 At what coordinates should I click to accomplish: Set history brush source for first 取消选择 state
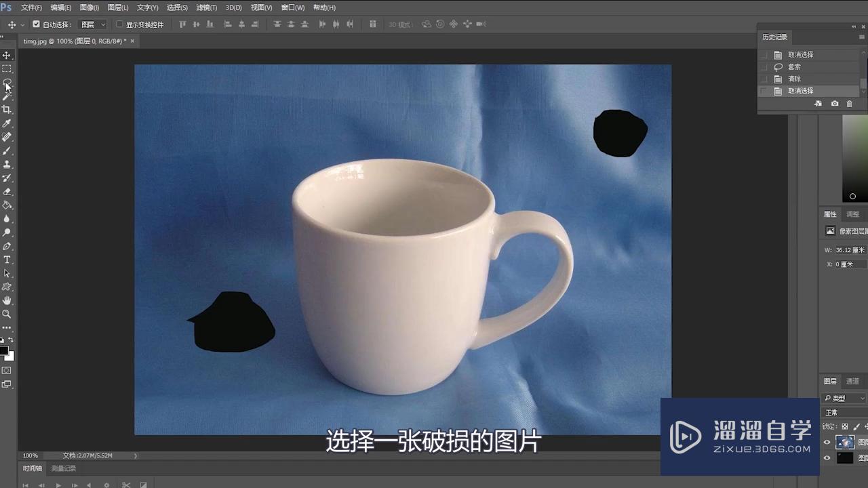tap(764, 55)
